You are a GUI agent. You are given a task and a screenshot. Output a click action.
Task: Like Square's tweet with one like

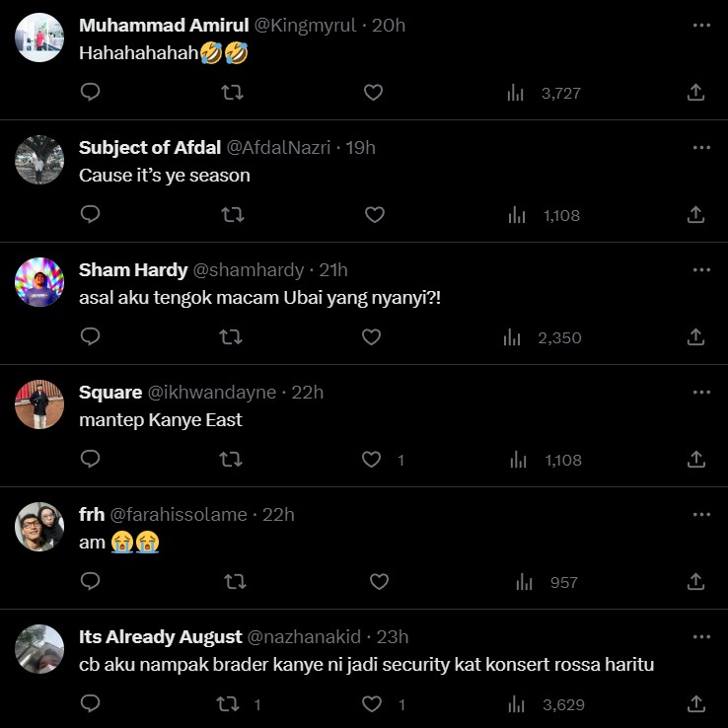(x=373, y=460)
